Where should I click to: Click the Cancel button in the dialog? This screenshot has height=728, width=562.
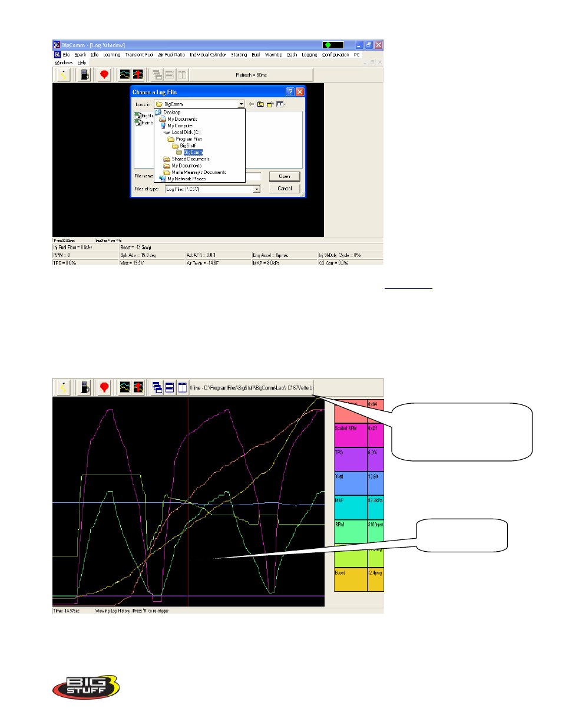click(x=285, y=189)
